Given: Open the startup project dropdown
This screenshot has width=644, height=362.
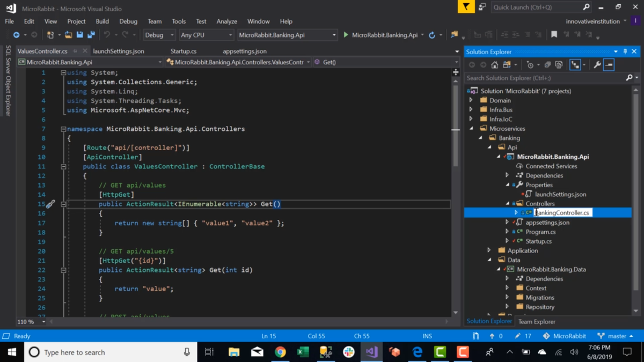Looking at the screenshot, I should click(287, 35).
